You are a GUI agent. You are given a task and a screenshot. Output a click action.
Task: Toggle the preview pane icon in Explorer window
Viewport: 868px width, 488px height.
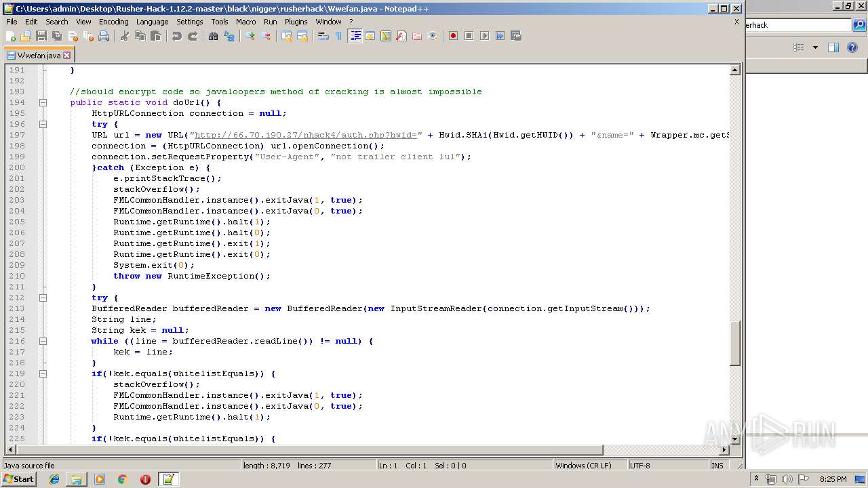[x=833, y=47]
